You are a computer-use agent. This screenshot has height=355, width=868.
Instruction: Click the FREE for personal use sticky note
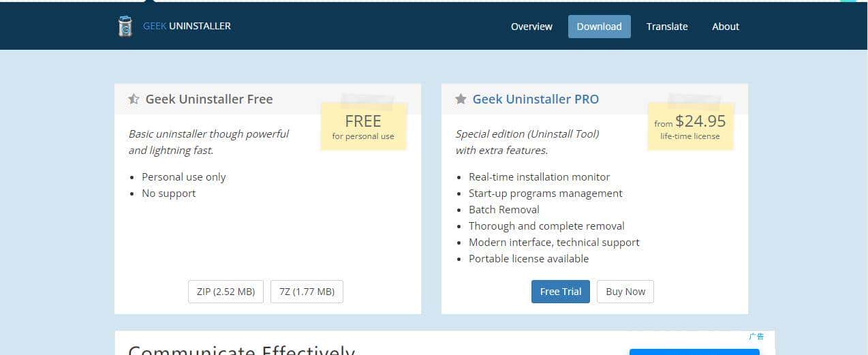(363, 126)
